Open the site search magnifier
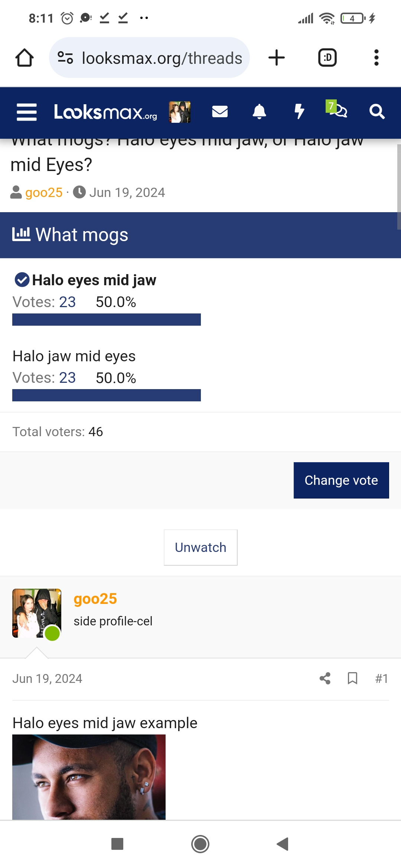Screen dimensions: 401x868 click(377, 111)
